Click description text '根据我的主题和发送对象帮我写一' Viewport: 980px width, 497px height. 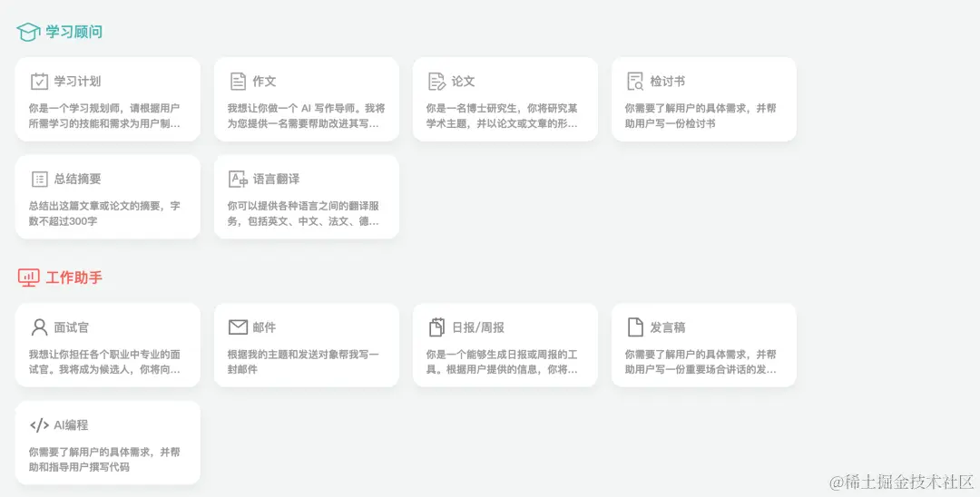coord(303,354)
